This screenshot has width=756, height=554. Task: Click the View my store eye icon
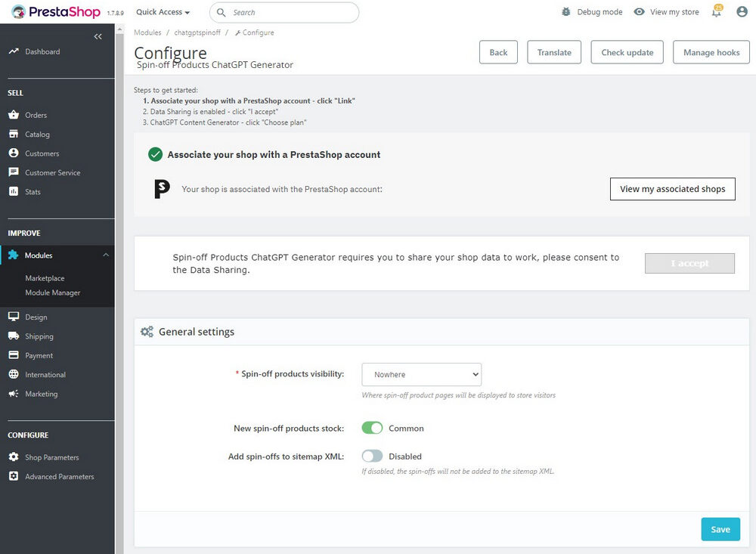639,12
